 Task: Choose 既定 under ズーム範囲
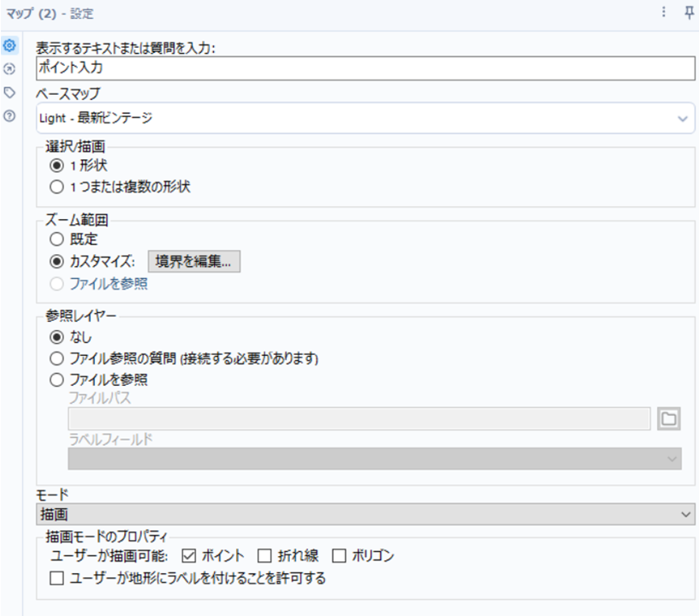[x=57, y=240]
